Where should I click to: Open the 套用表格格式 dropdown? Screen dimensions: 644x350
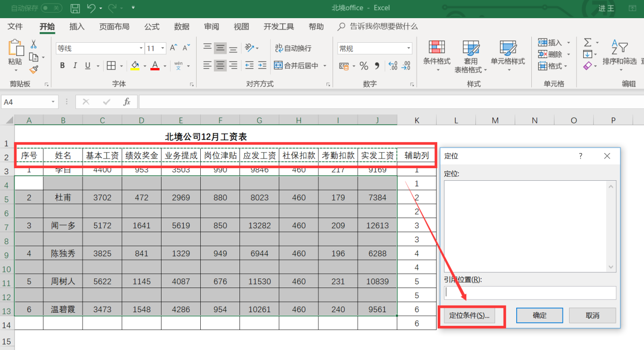[x=471, y=56]
